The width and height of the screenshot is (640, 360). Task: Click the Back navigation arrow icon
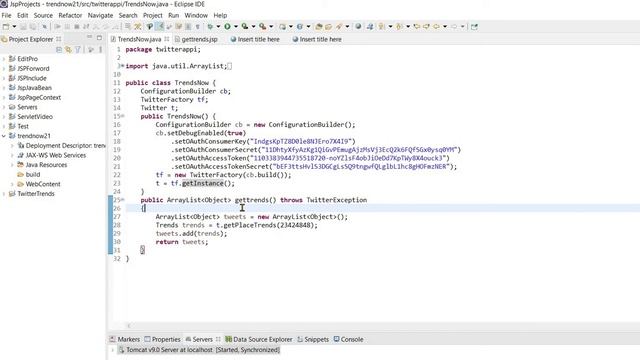pyautogui.click(x=436, y=27)
